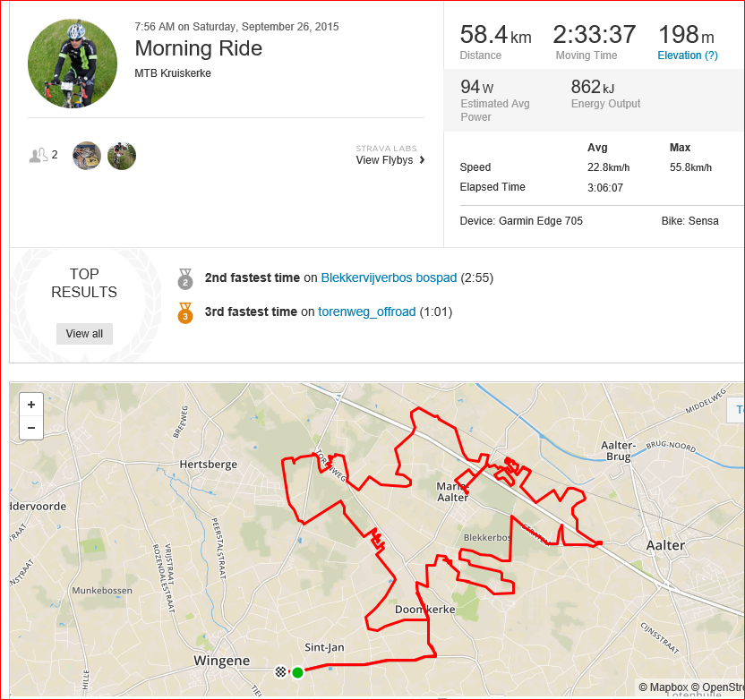Click the checkered finish flag marker
The height and width of the screenshot is (700, 745).
(x=281, y=672)
